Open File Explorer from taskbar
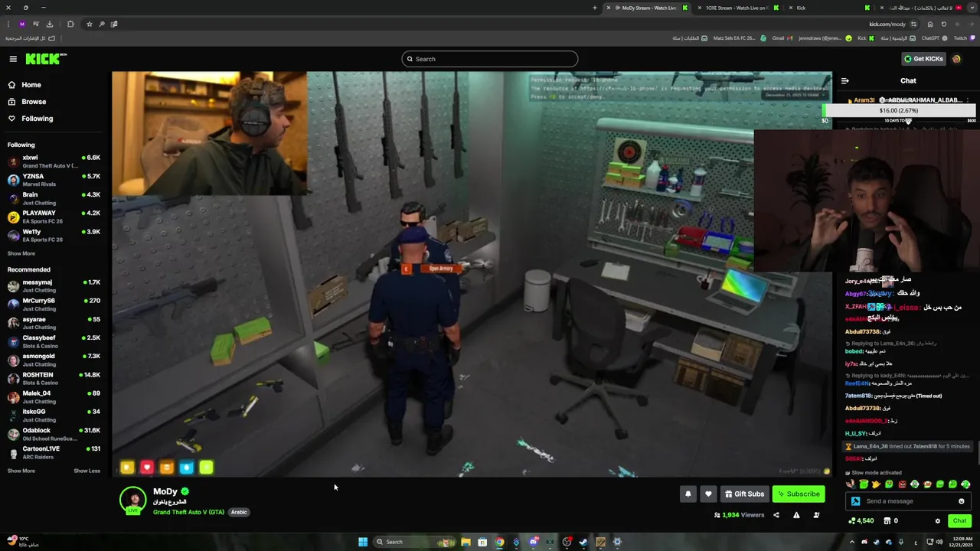980x551 pixels. [x=465, y=542]
